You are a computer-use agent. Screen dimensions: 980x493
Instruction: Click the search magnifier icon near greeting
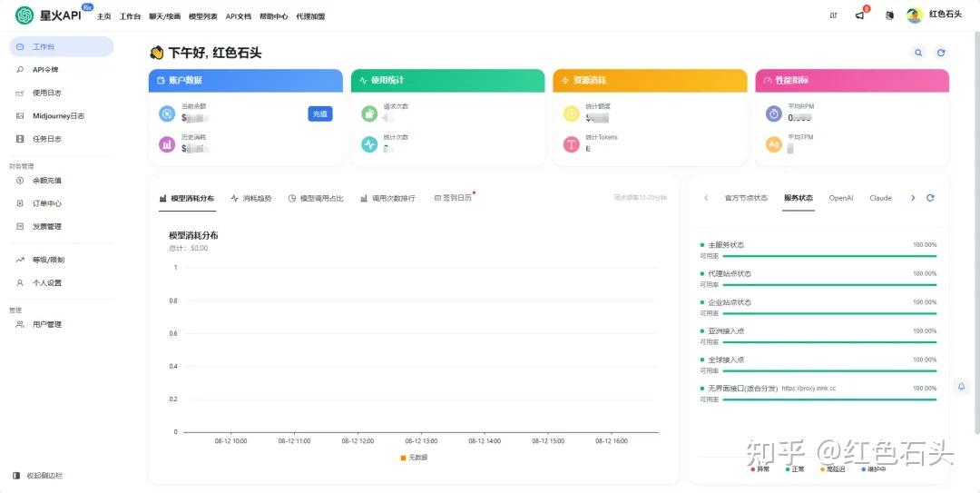point(918,54)
